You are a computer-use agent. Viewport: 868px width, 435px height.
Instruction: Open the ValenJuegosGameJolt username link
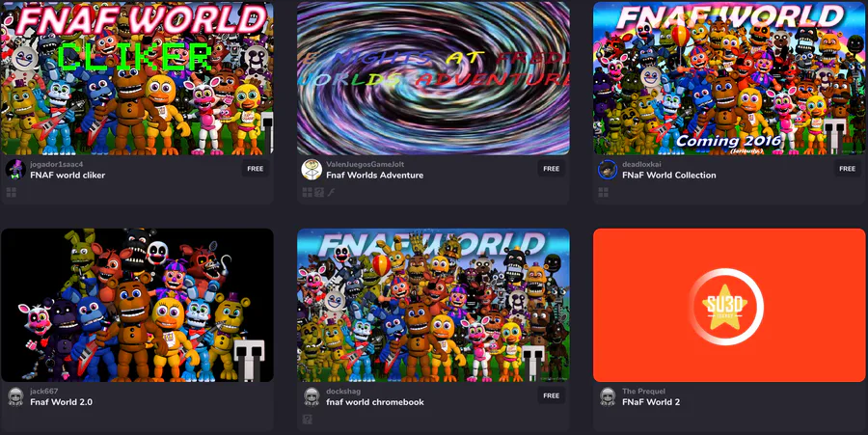(365, 164)
